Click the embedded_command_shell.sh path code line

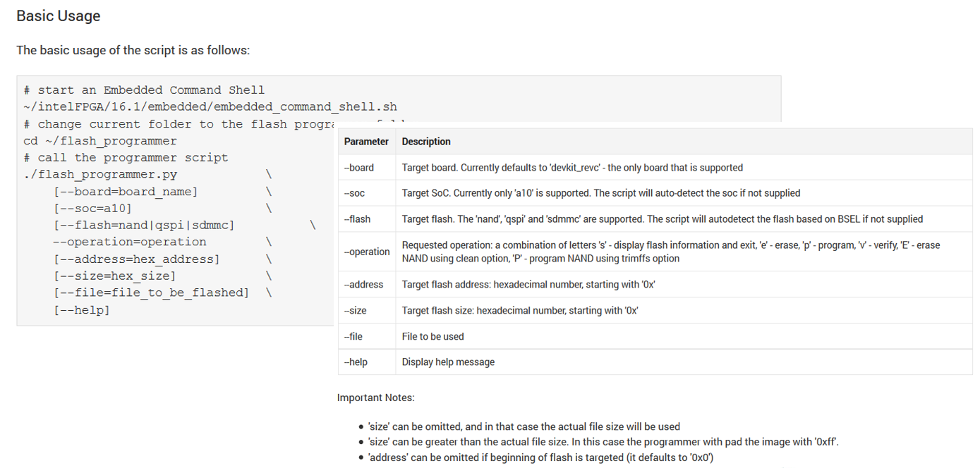pos(210,107)
